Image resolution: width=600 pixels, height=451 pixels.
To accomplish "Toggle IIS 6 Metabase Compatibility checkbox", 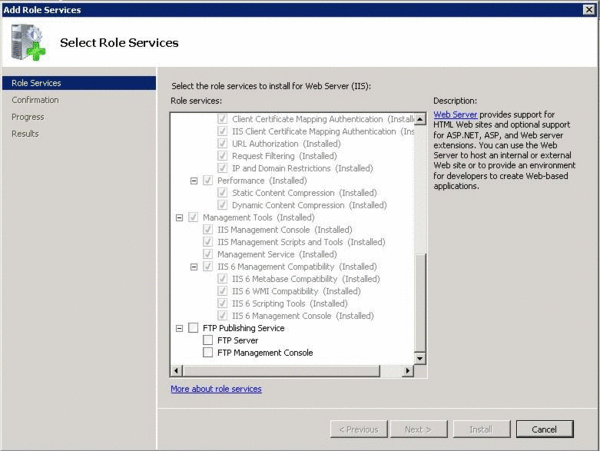I will (222, 278).
